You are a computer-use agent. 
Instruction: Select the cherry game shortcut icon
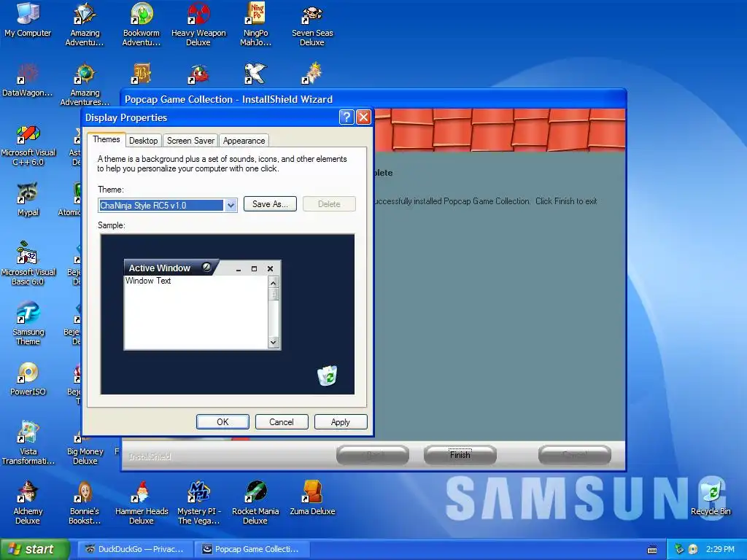click(198, 74)
